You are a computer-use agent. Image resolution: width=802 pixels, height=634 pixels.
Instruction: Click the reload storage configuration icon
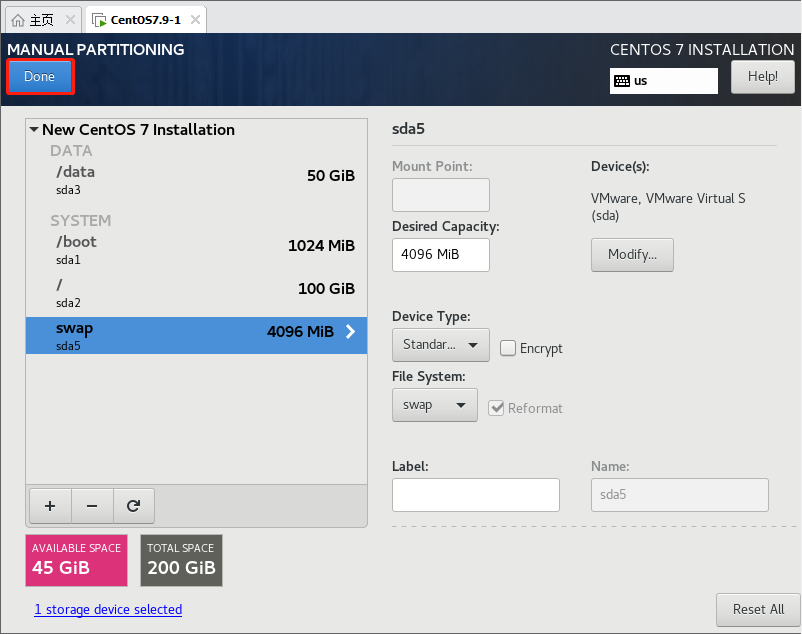[133, 506]
